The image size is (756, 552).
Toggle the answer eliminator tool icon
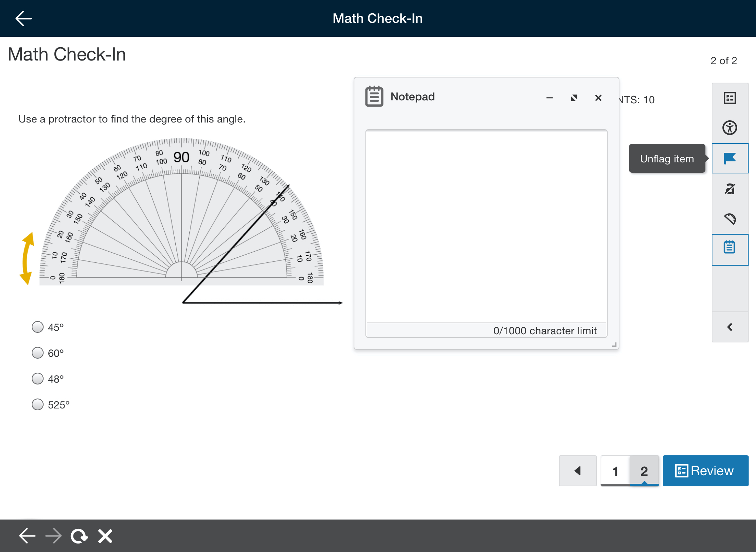coord(730,189)
